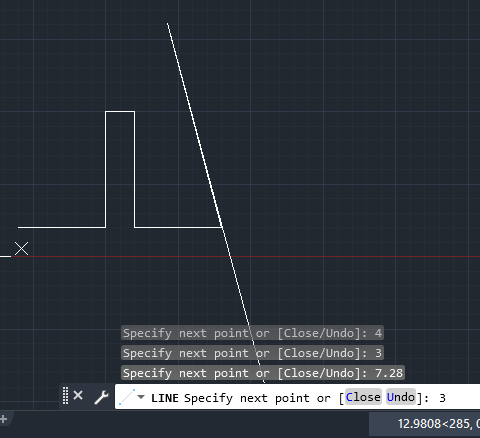Pick the top endpoint of the diagonal line

coord(167,23)
